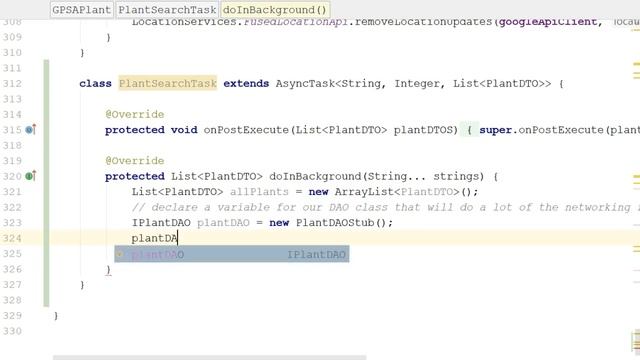
Task: Click override gutter icon on line 320
Action: [31, 176]
